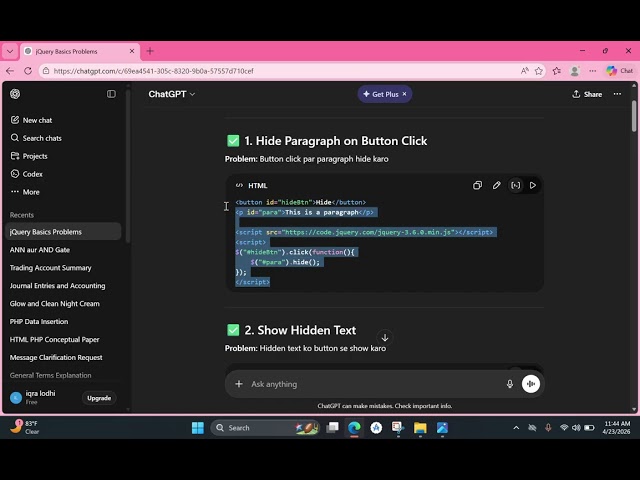This screenshot has height=480, width=640.
Task: Click the Upgrade button
Action: click(99, 398)
